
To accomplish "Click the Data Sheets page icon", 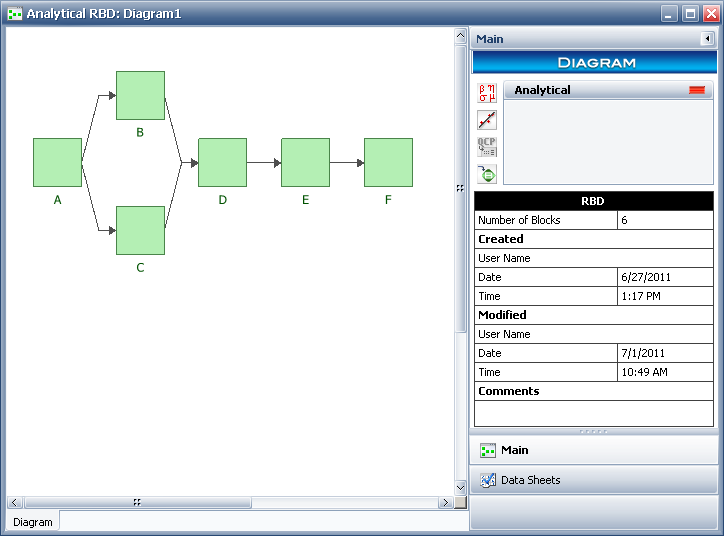I will (x=488, y=480).
